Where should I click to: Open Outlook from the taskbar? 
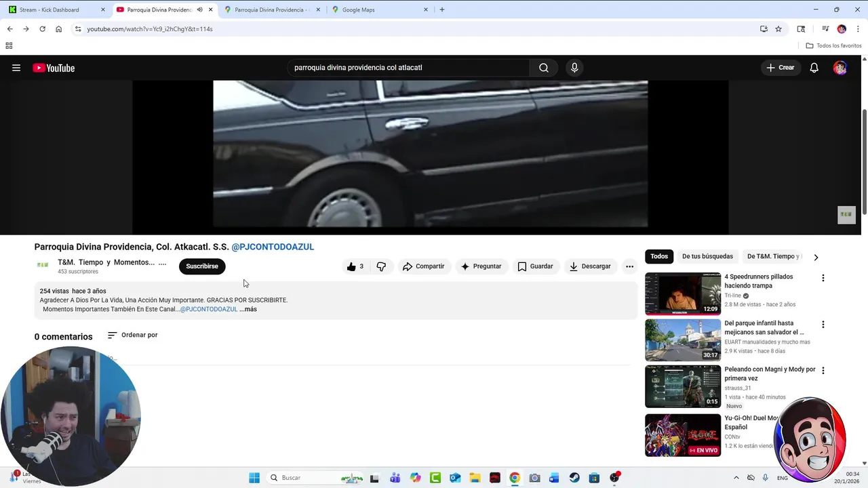pyautogui.click(x=455, y=478)
